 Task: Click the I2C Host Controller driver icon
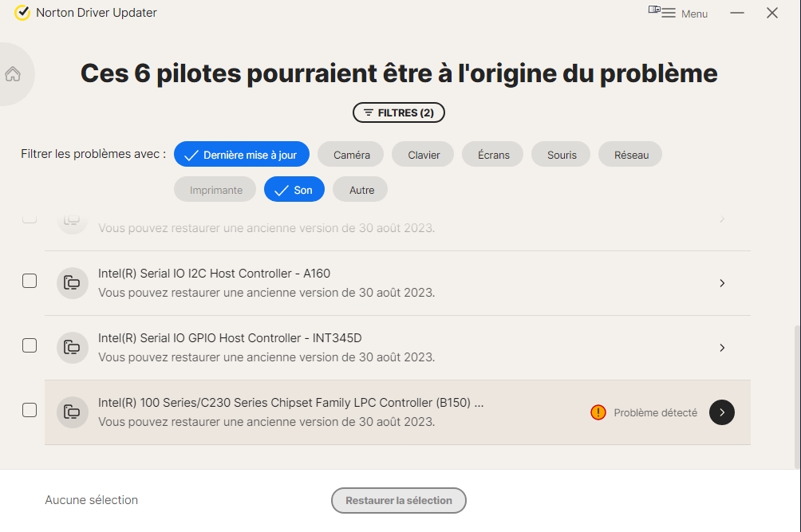click(x=73, y=282)
